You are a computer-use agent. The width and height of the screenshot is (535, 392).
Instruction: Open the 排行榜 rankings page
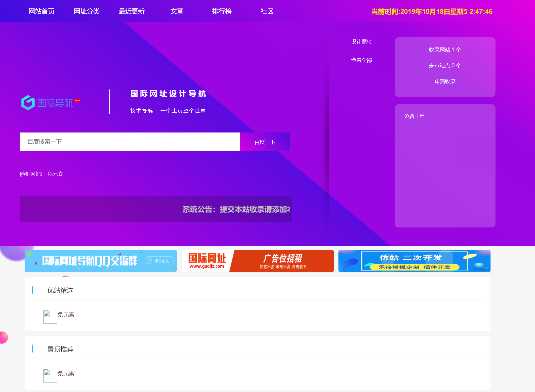(222, 11)
